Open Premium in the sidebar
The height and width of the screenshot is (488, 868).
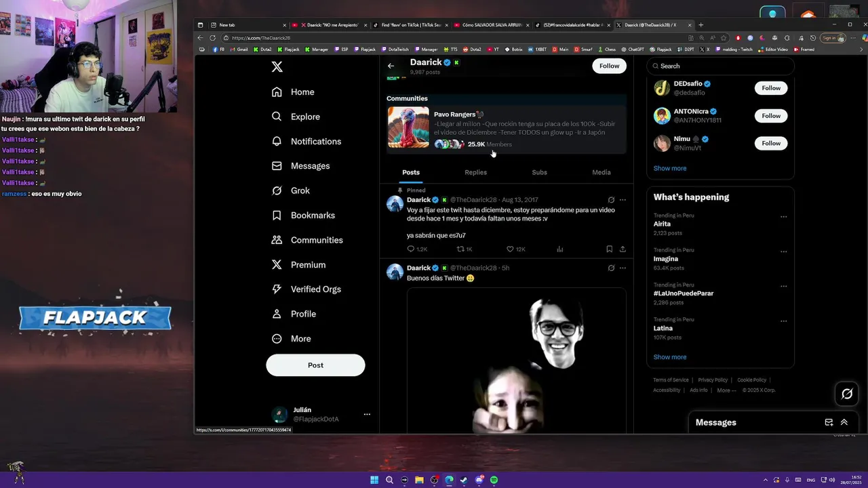pyautogui.click(x=298, y=264)
